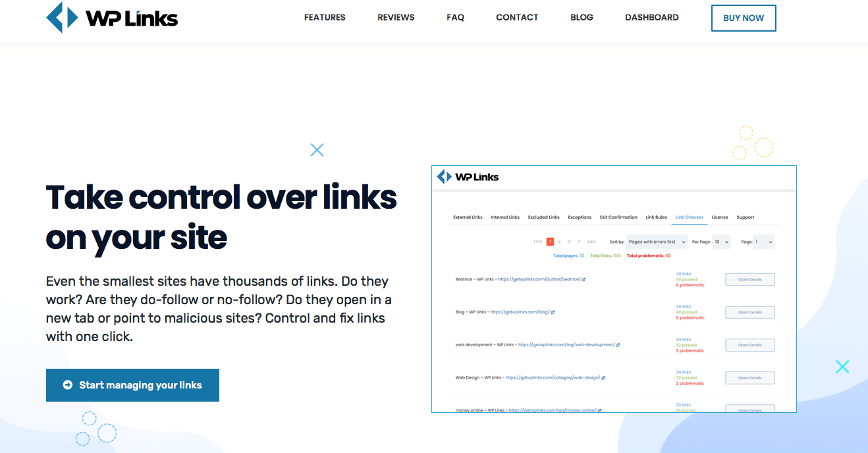Go to the Last page in pagination

[591, 242]
